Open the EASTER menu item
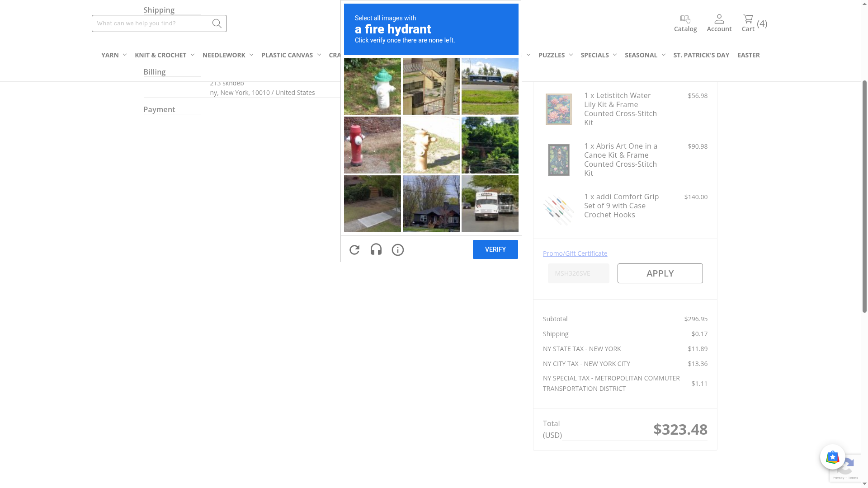Viewport: 868px width, 488px height. click(748, 55)
